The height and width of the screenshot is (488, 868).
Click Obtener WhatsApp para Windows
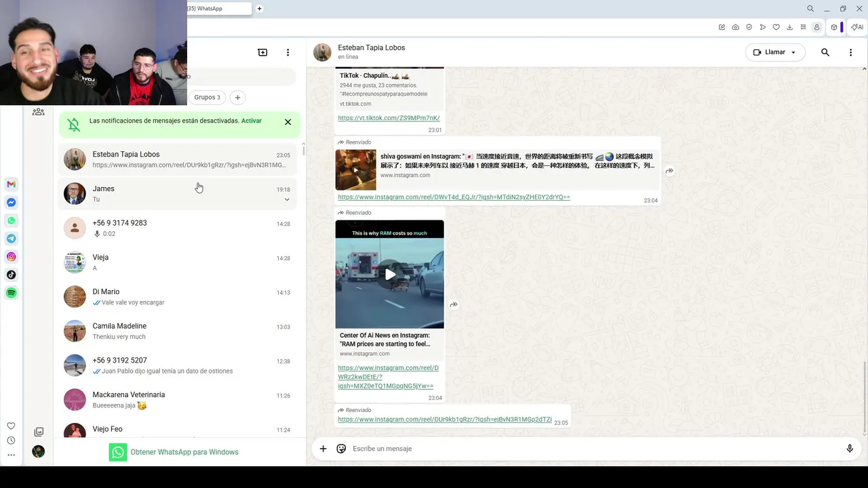tap(174, 452)
